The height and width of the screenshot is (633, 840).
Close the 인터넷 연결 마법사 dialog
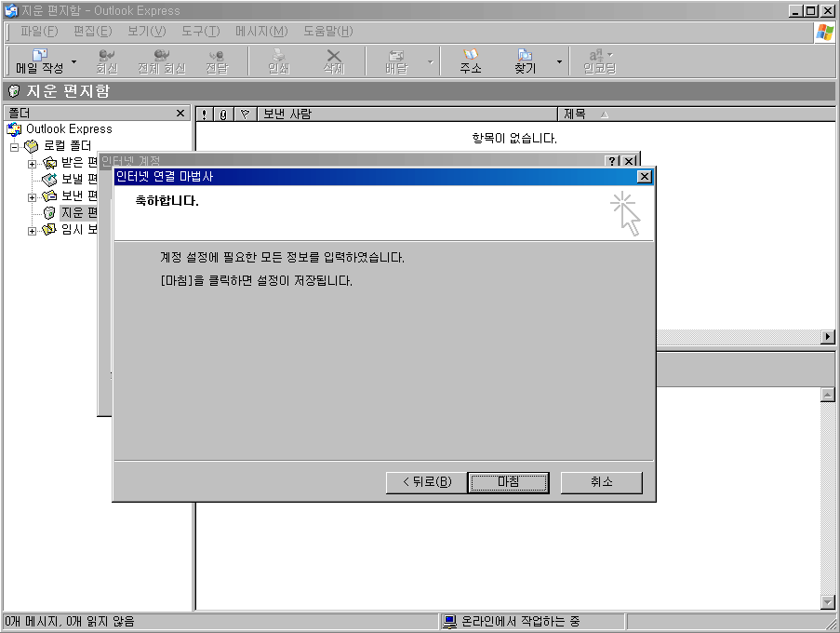coord(645,176)
